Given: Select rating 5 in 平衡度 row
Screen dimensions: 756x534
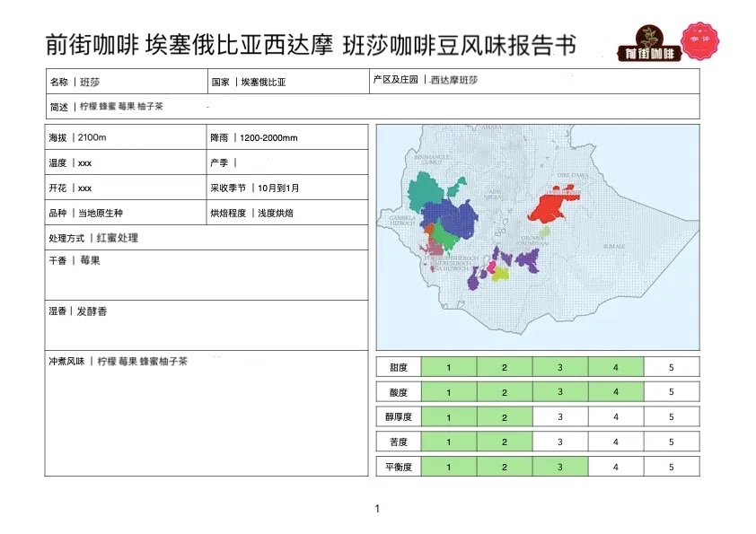Looking at the screenshot, I should [672, 467].
